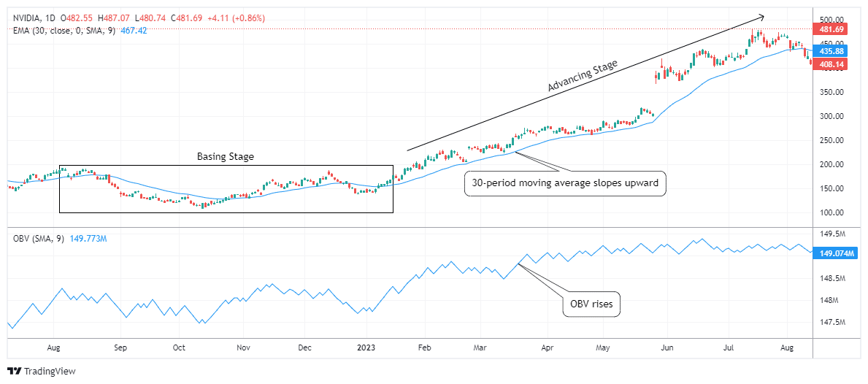Select the Advancing Stage text label

tap(582, 76)
